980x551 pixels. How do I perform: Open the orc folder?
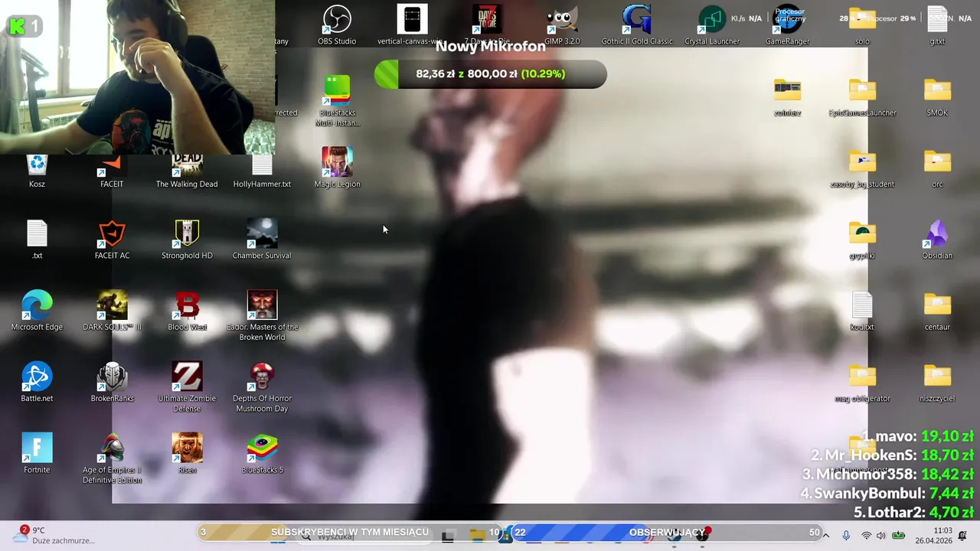click(x=937, y=168)
